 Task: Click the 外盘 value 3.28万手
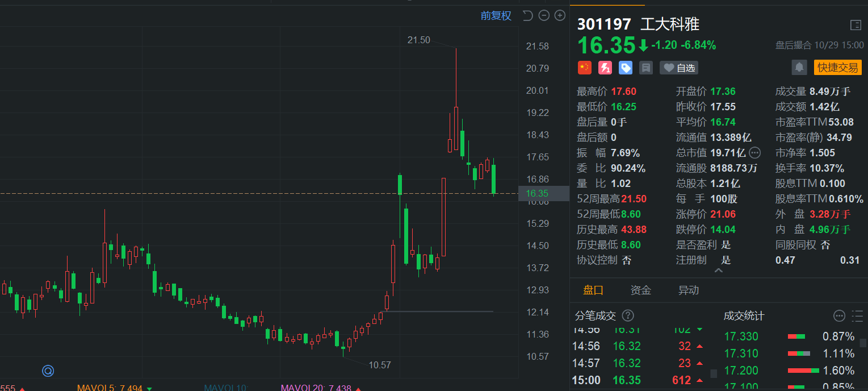click(830, 214)
